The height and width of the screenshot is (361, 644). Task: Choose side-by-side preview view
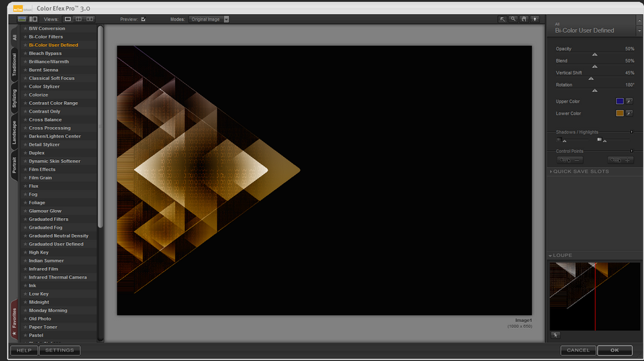(89, 19)
